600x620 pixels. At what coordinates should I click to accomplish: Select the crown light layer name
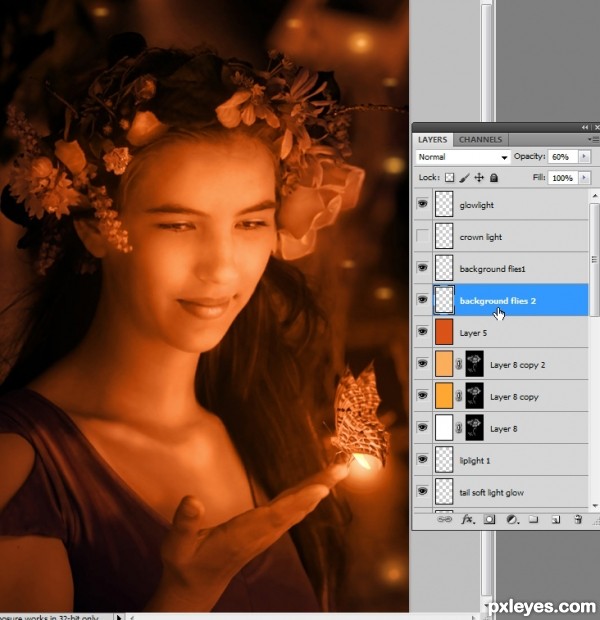(481, 237)
